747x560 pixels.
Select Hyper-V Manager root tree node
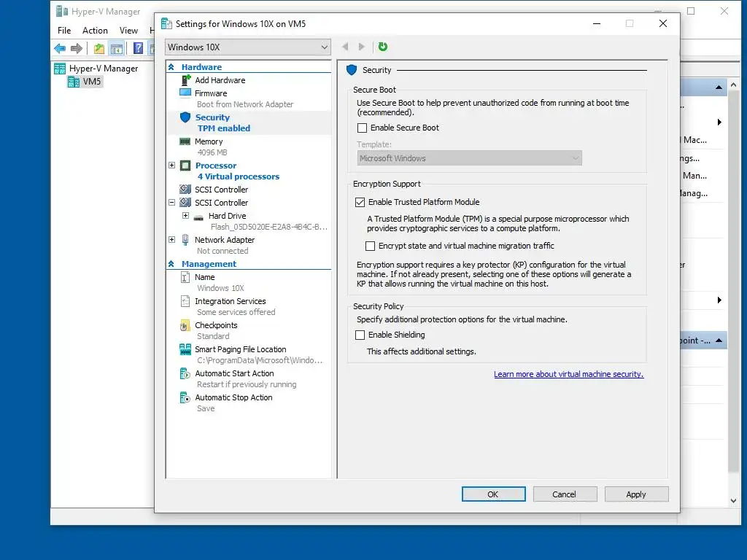(104, 69)
